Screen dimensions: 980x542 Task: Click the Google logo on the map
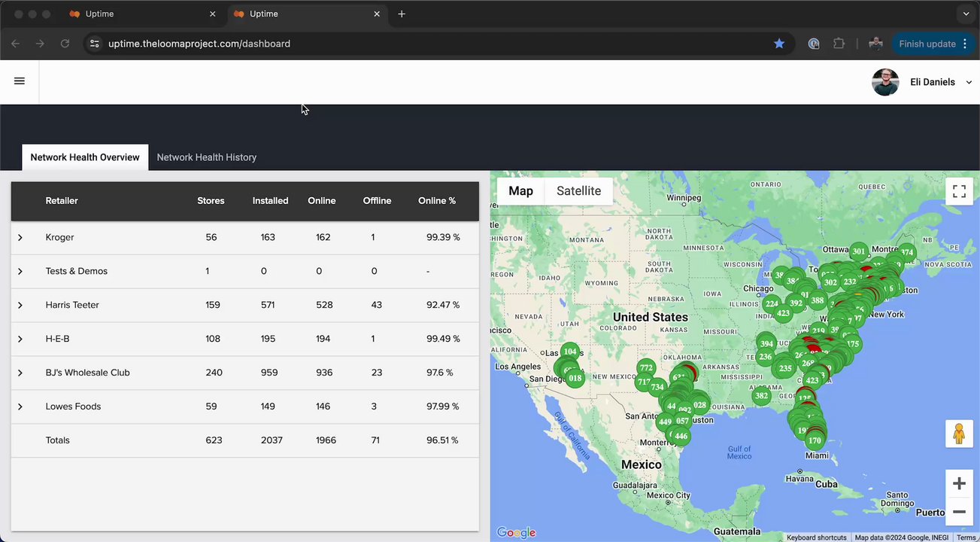[516, 533]
